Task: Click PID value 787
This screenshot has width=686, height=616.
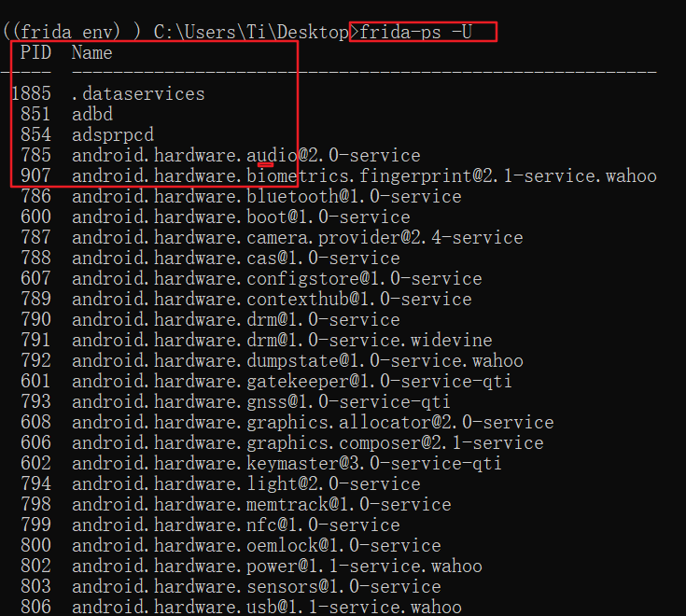Action: coord(35,238)
